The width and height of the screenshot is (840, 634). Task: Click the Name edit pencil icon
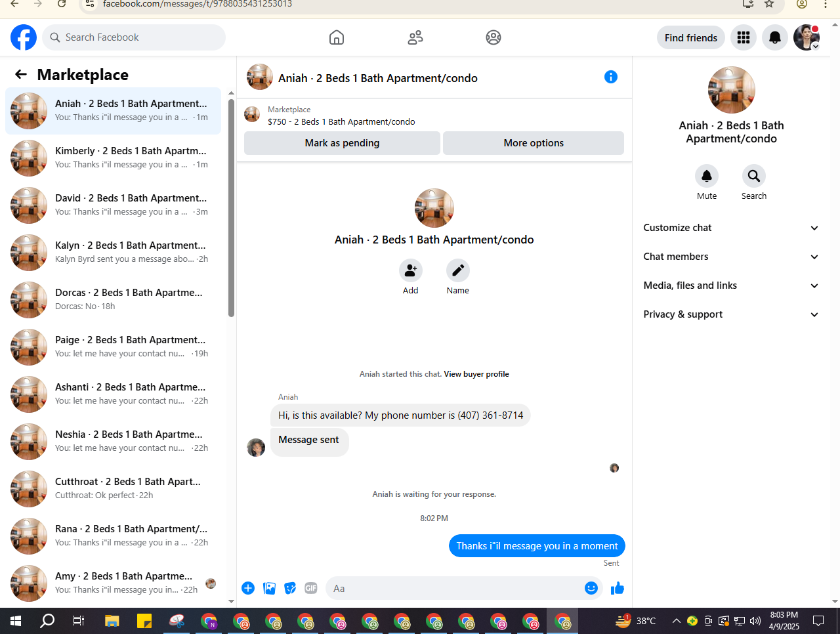(458, 270)
